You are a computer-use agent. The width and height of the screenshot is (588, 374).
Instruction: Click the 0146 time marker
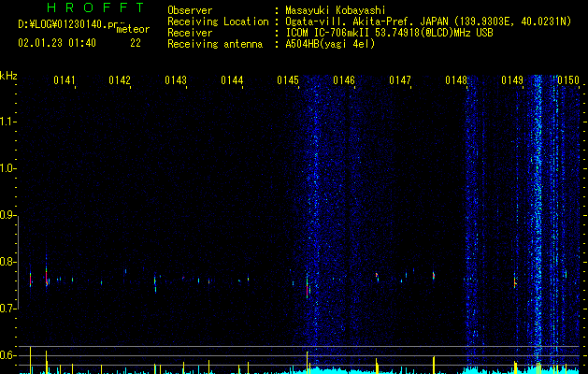(344, 80)
